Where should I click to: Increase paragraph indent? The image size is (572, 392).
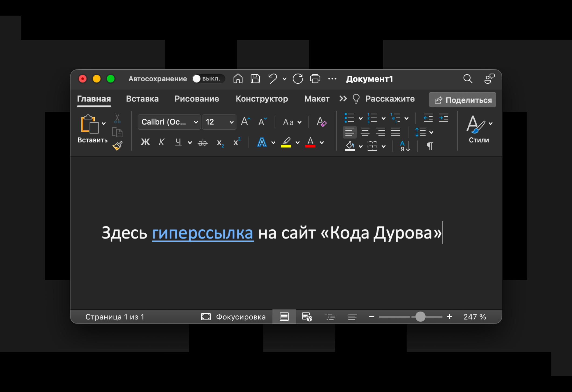click(x=443, y=118)
